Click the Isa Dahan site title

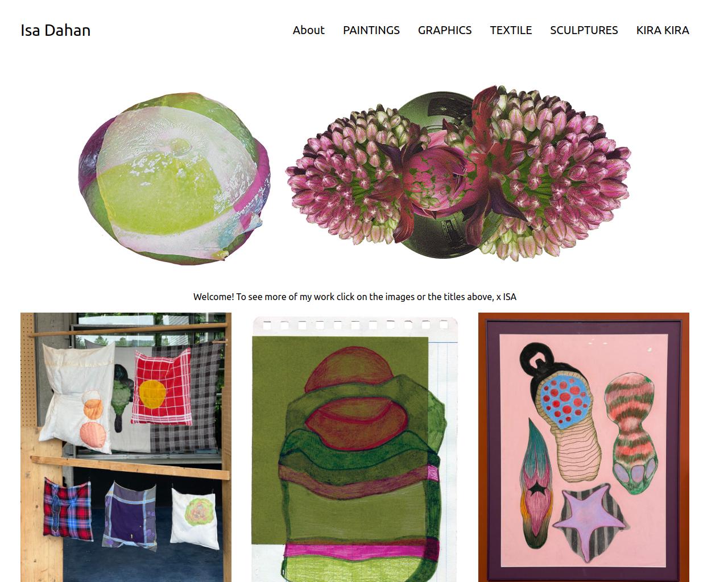[x=56, y=30]
